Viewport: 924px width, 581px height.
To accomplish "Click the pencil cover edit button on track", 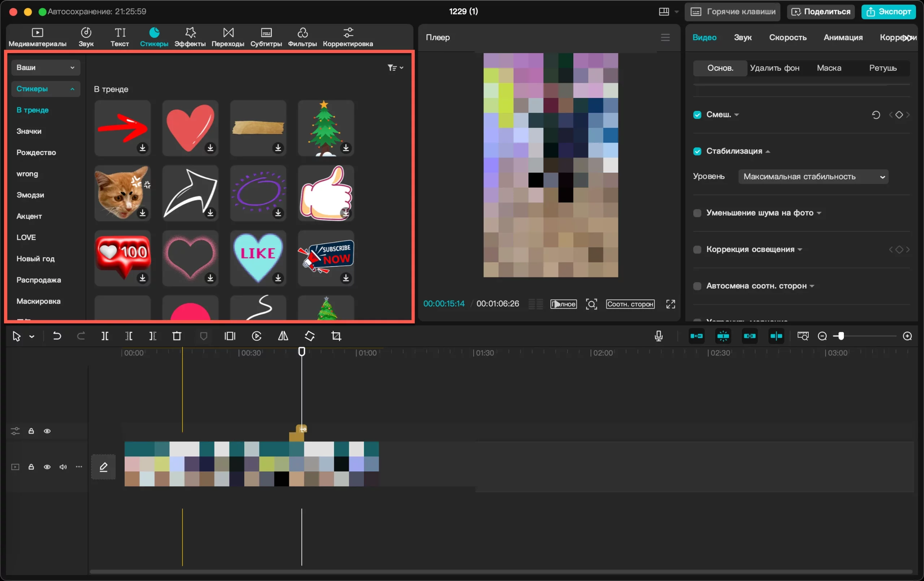I will (104, 467).
